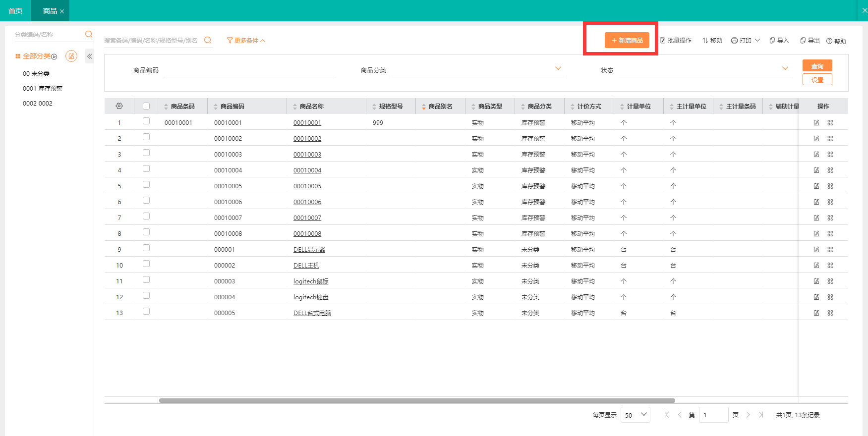Open more actions for row 7
This screenshot has height=436, width=868.
tap(830, 218)
